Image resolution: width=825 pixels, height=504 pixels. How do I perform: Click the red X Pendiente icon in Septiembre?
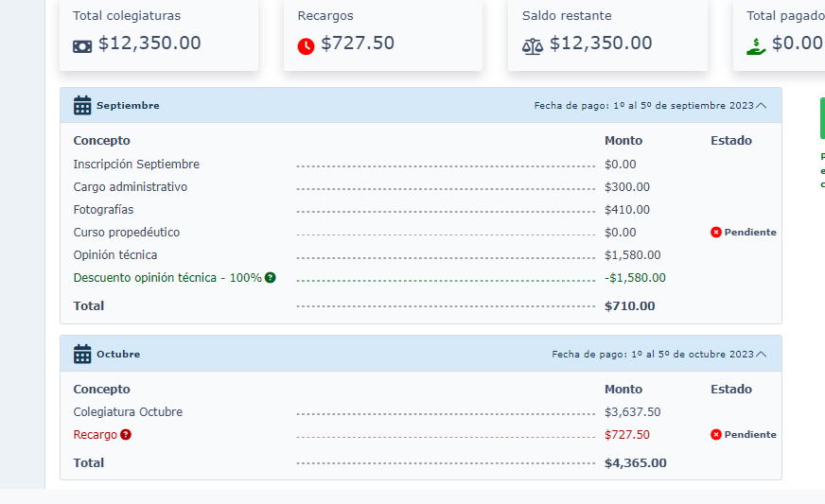[x=715, y=232]
